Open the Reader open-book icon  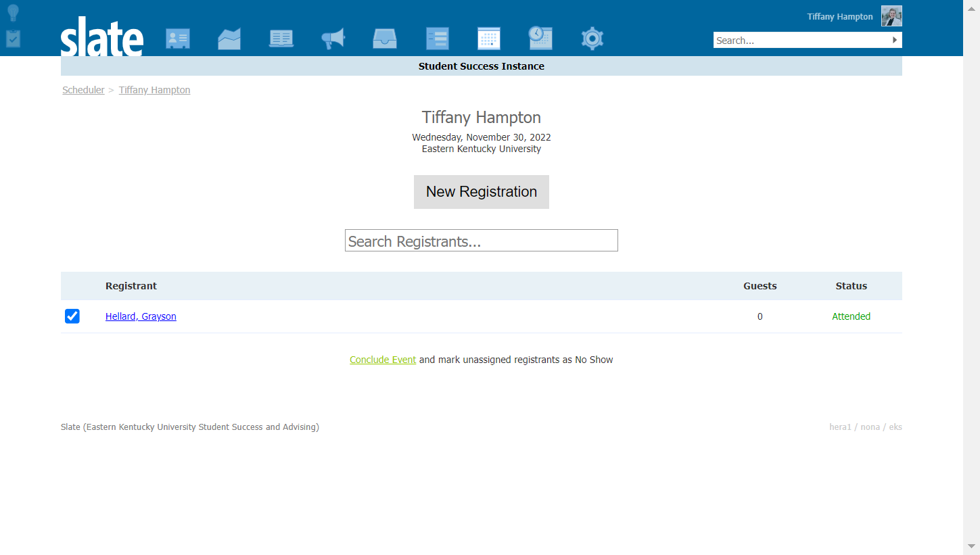tap(281, 39)
